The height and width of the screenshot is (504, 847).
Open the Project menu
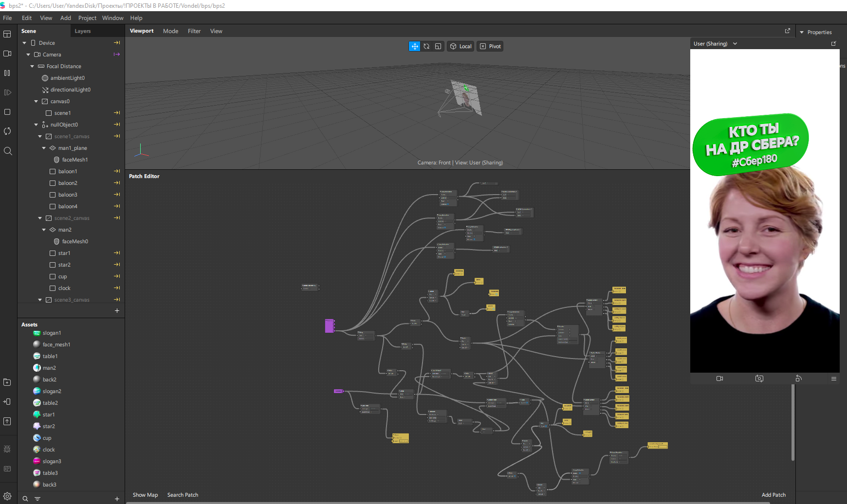point(87,18)
